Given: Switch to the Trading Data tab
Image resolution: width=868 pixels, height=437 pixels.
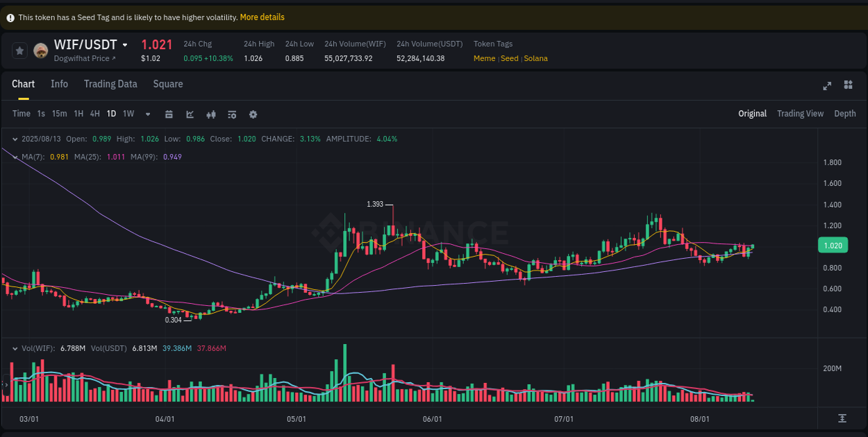Looking at the screenshot, I should click(x=110, y=84).
